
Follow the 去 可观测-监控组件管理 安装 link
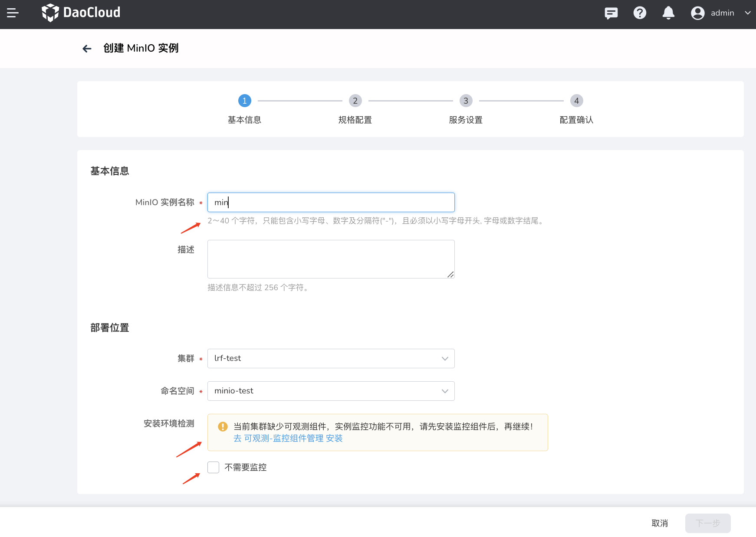pyautogui.click(x=288, y=439)
